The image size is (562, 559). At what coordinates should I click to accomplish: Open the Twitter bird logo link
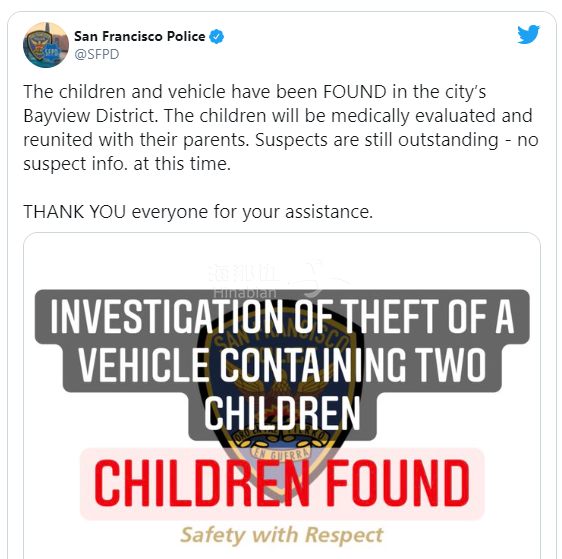pyautogui.click(x=529, y=34)
